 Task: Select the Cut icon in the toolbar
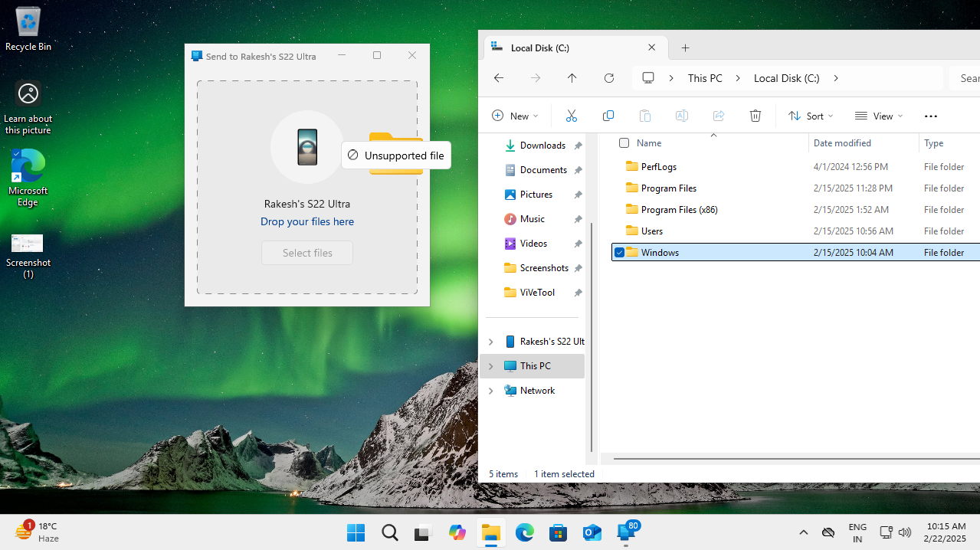[x=571, y=115]
